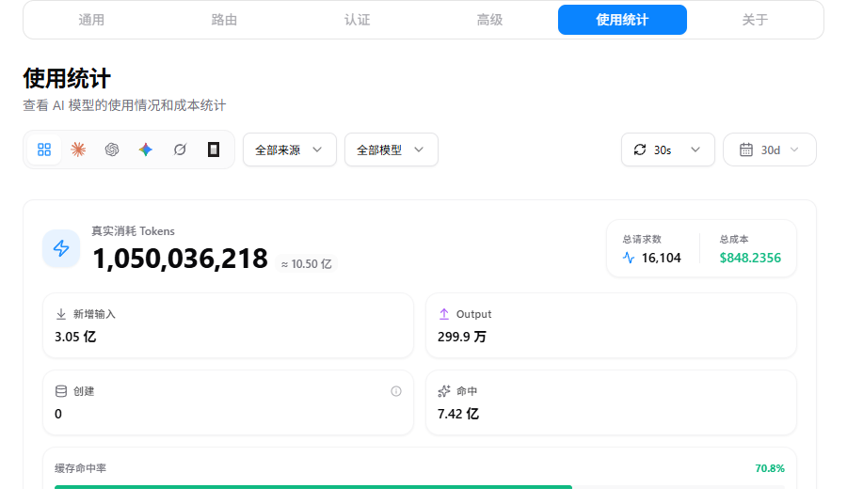Click the 真实消耗 Tokens label
Viewport: 847px width, 504px height.
click(x=133, y=231)
